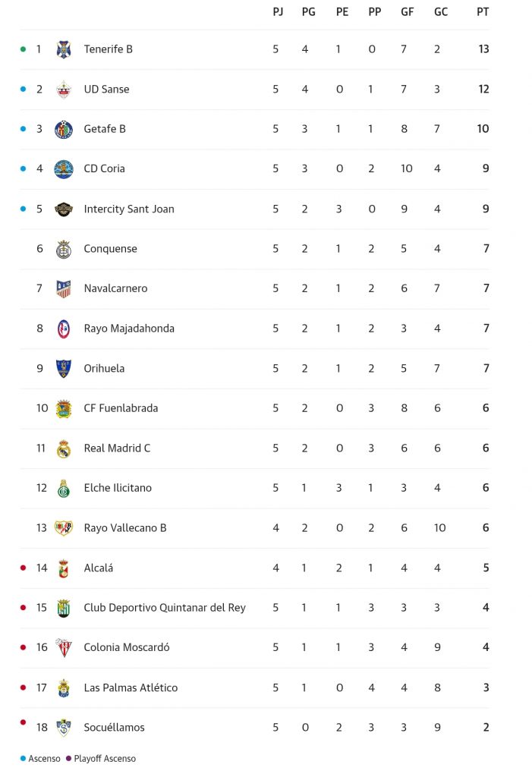Click the Socuéllamos team badge
The width and height of the screenshot is (532, 777).
[x=64, y=728]
